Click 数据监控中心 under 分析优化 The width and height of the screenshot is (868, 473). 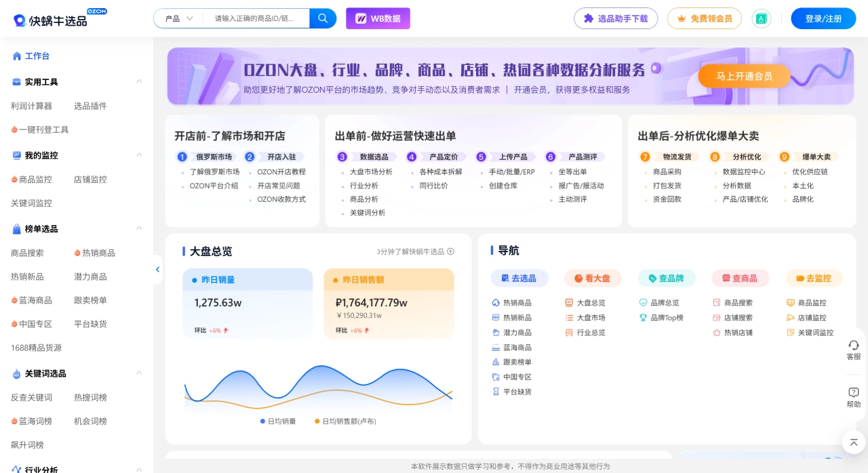click(x=744, y=172)
